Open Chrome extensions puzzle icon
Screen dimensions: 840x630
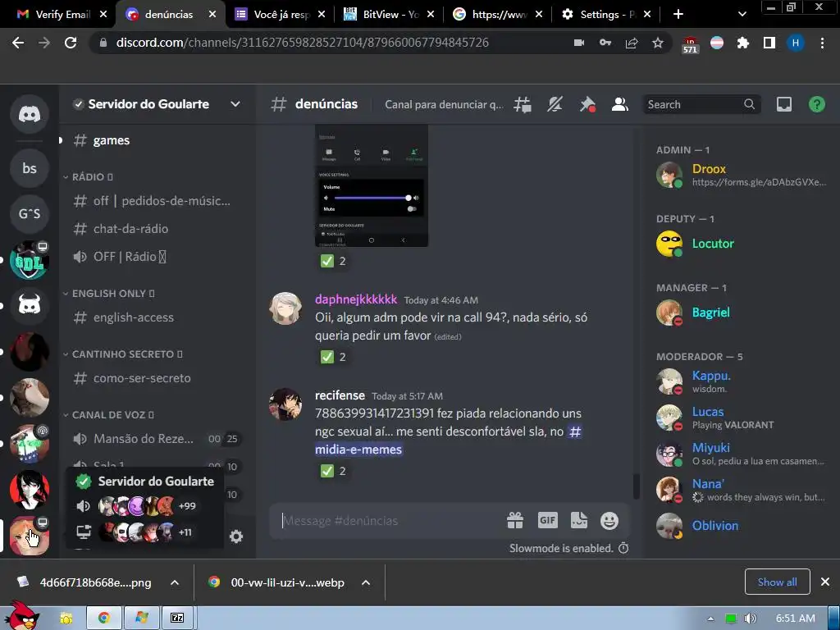(x=742, y=43)
